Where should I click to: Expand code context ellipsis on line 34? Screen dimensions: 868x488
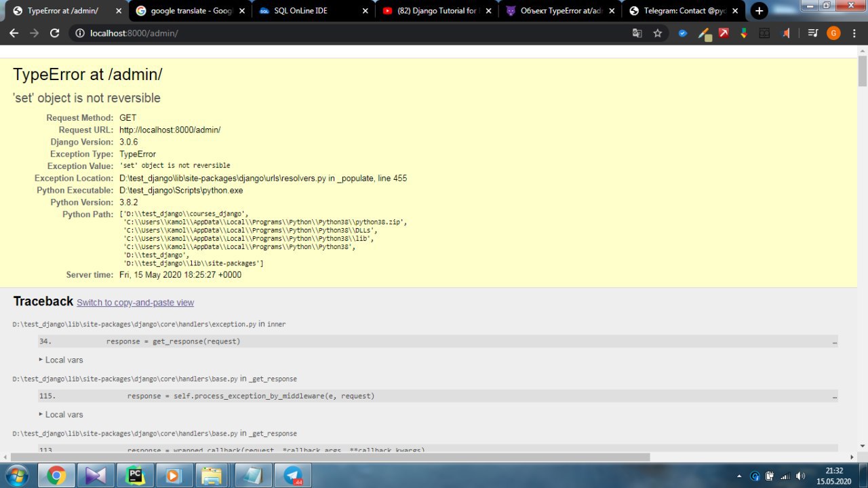coord(835,341)
